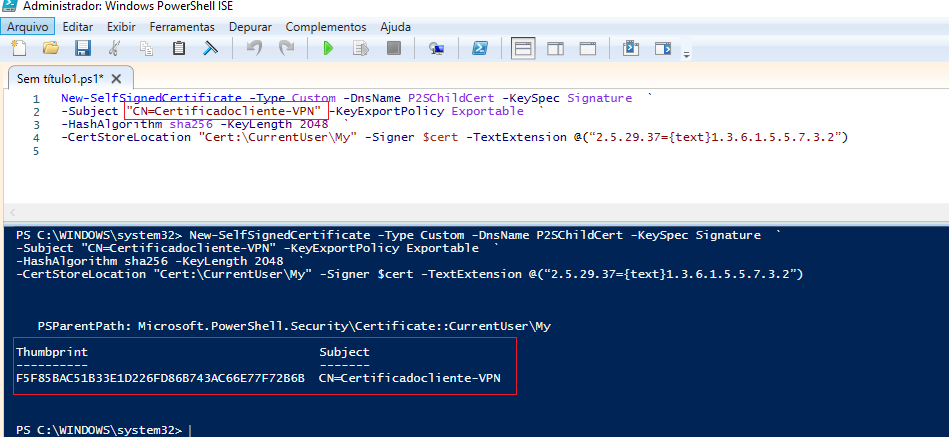Open the New Remote PowerShell Tab icon
This screenshot has width=949, height=437.
click(x=436, y=48)
